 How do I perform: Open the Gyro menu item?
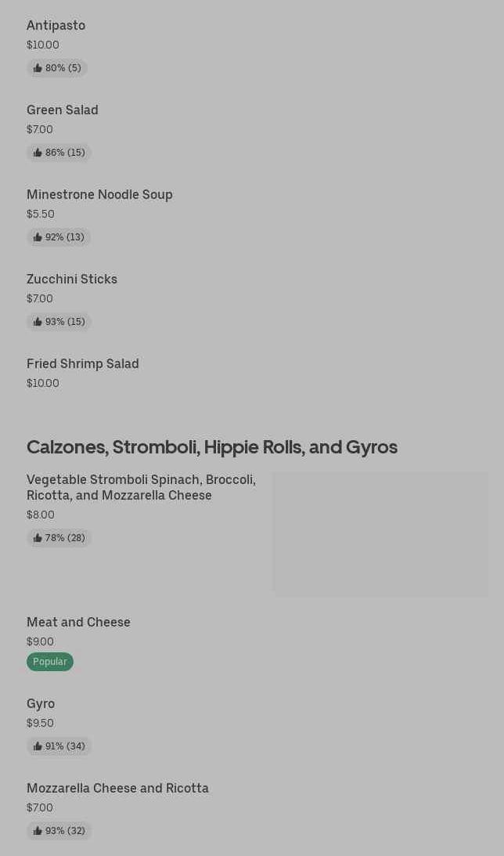tap(41, 704)
